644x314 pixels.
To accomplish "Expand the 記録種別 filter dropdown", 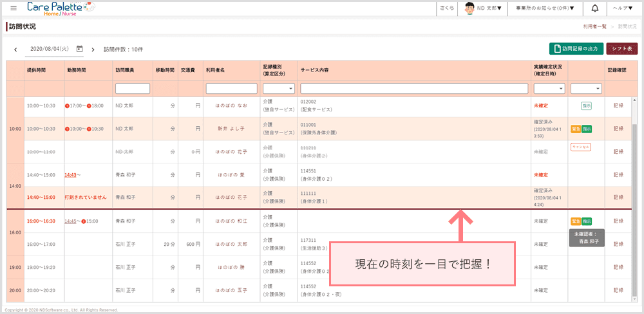I will (x=278, y=88).
